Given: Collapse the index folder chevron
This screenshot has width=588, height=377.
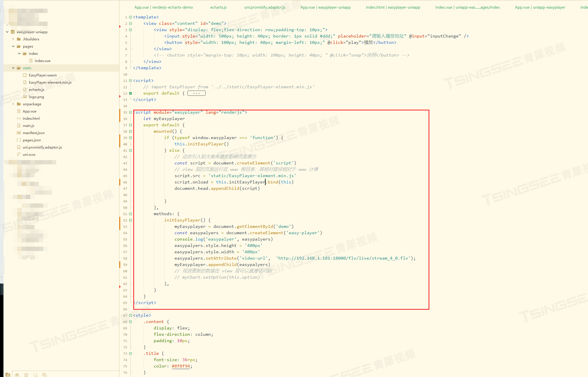Looking at the screenshot, I should (x=19, y=53).
